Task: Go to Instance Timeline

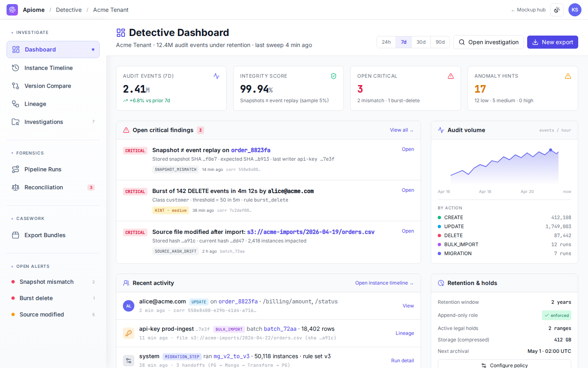Action: point(53,68)
